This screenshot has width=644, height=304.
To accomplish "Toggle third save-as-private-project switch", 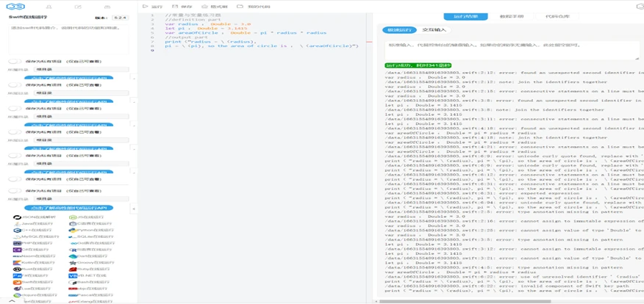I will point(15,108).
